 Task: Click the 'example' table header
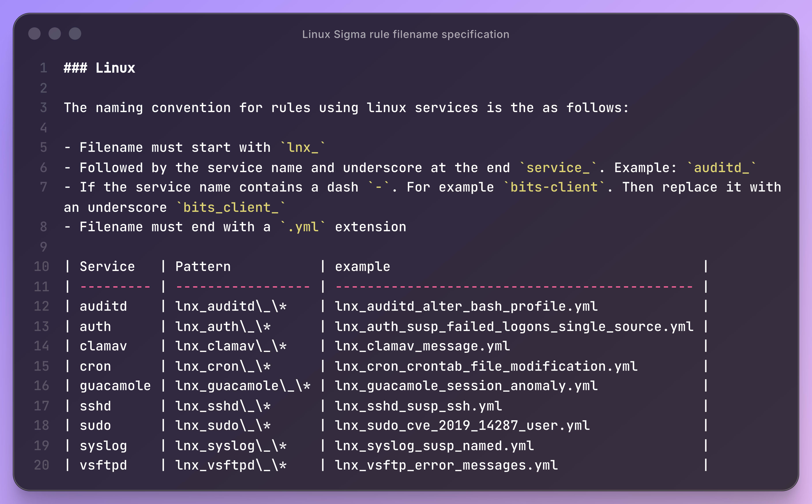pyautogui.click(x=362, y=267)
